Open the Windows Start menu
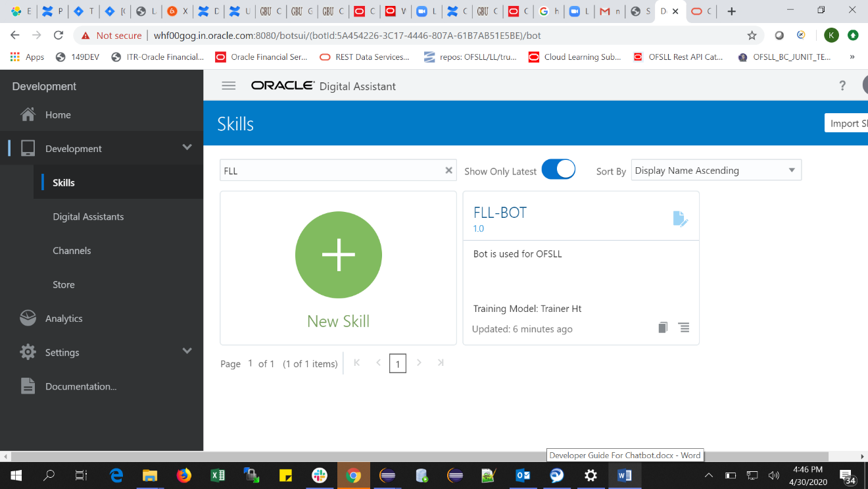Image resolution: width=868 pixels, height=489 pixels. tap(16, 475)
